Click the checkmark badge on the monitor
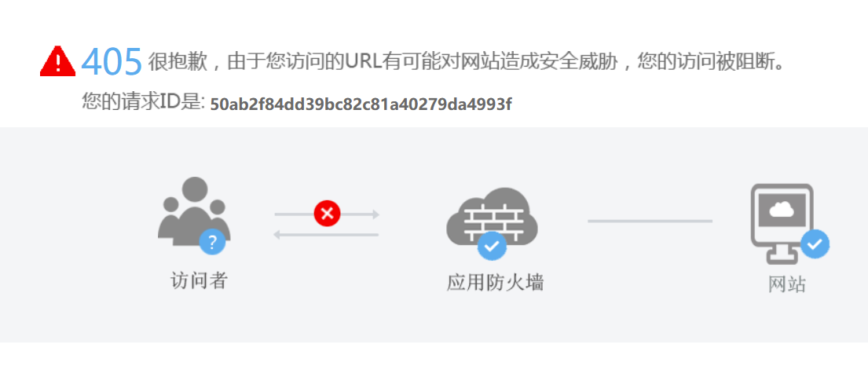Viewport: 868px width, 381px height. 815,244
